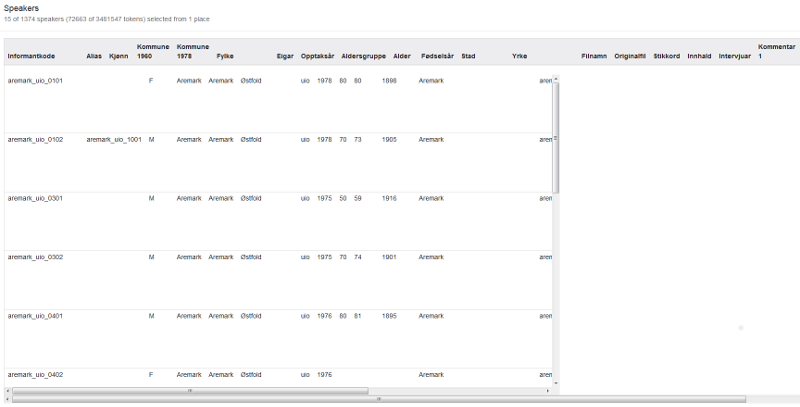Click the Aldersgruppe column header
Viewport: 800px width, 407px height.
pyautogui.click(x=363, y=56)
